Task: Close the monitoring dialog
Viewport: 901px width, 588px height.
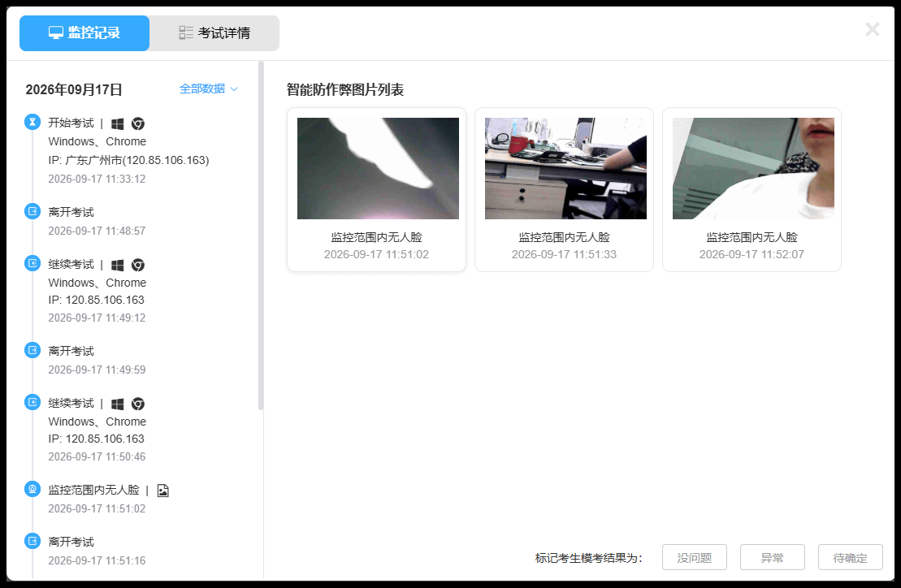Action: pos(873,29)
